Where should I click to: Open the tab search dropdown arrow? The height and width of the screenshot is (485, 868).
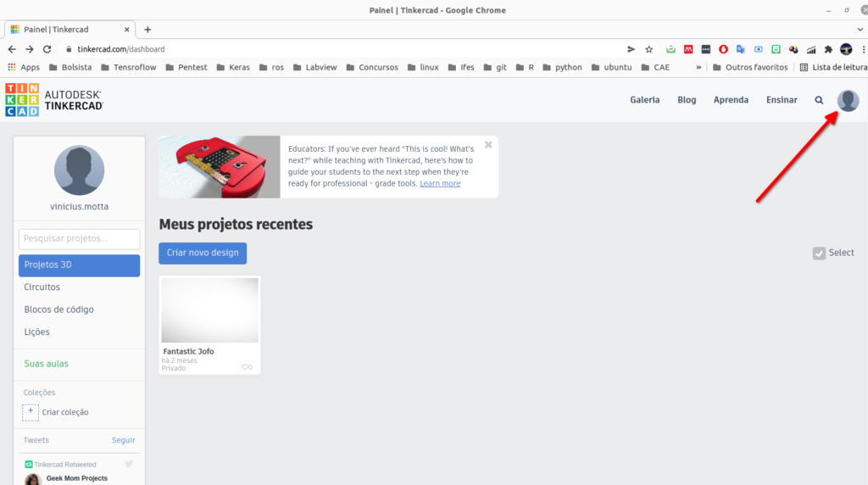pyautogui.click(x=860, y=30)
